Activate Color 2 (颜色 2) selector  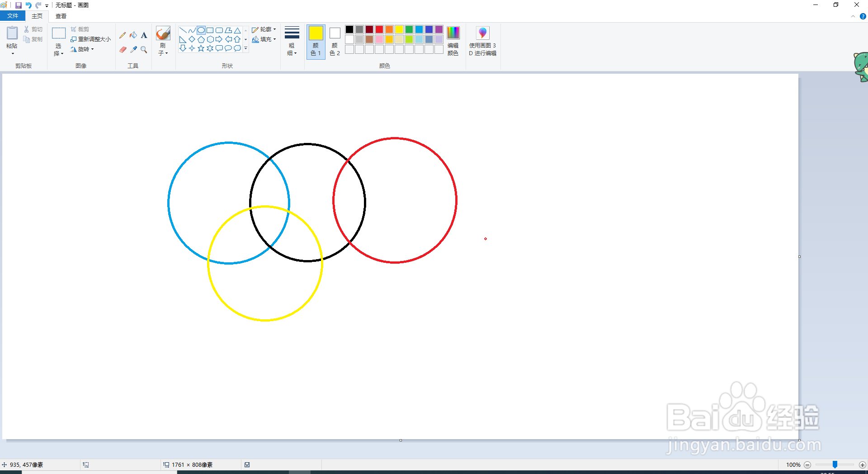(335, 42)
